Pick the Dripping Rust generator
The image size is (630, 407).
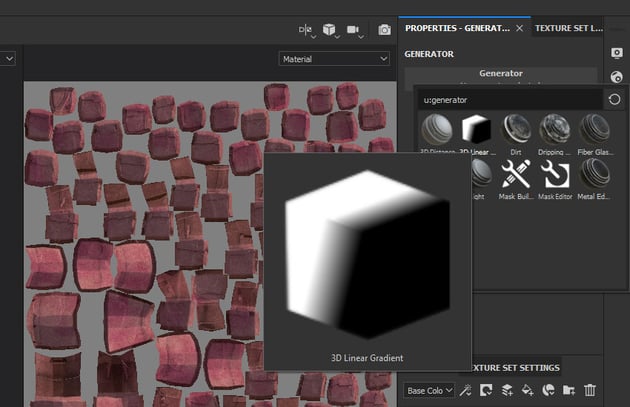coord(554,130)
